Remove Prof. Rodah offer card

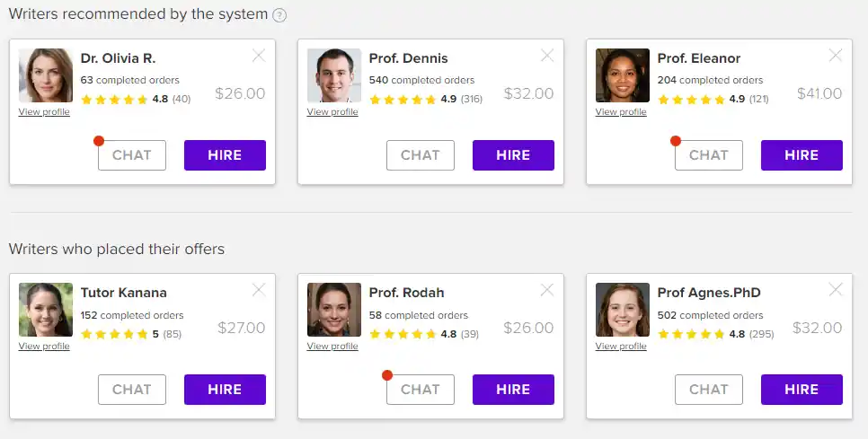[x=547, y=290]
